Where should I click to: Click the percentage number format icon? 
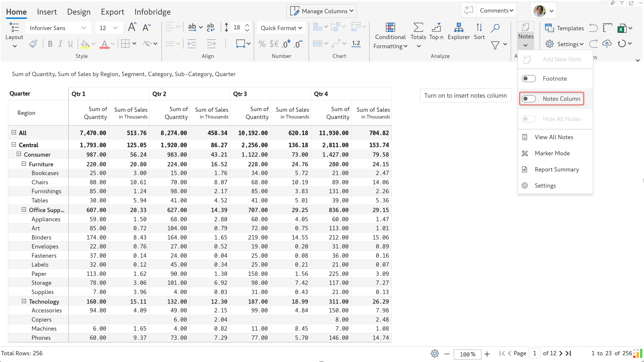point(262,44)
